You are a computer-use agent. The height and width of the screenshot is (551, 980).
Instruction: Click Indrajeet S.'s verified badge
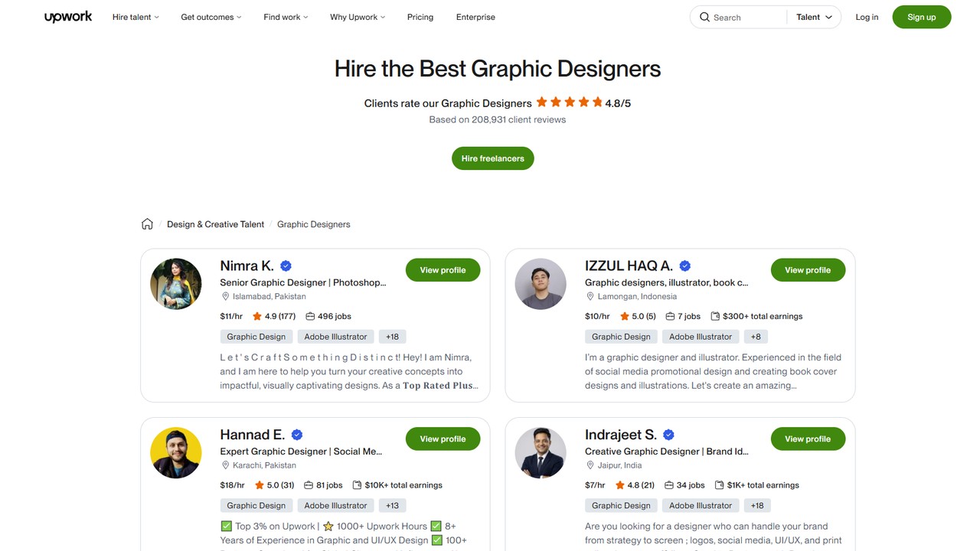[x=668, y=435]
